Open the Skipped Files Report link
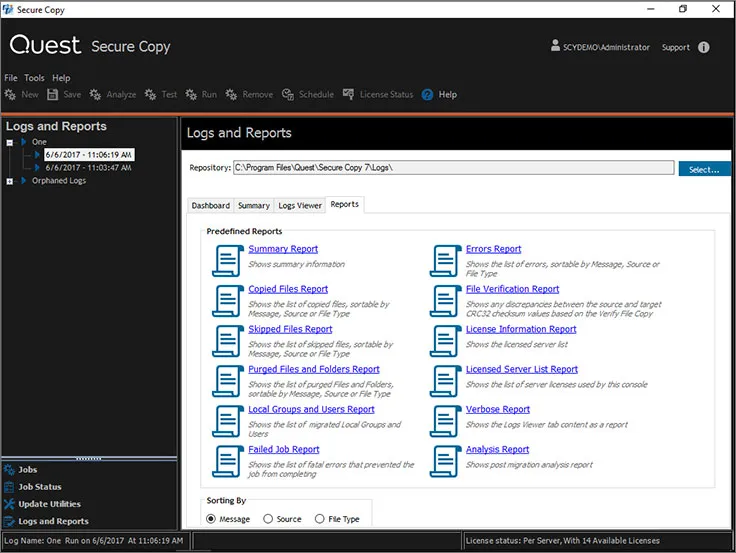The image size is (736, 553). pos(290,329)
